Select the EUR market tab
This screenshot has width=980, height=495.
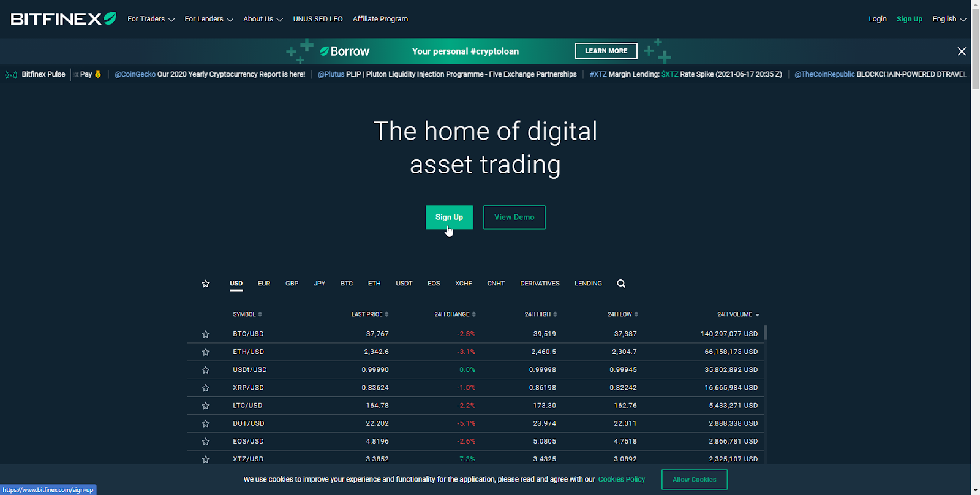coord(264,284)
